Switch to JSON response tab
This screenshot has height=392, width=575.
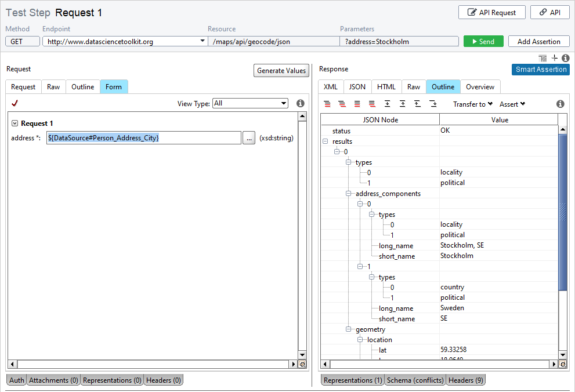357,87
